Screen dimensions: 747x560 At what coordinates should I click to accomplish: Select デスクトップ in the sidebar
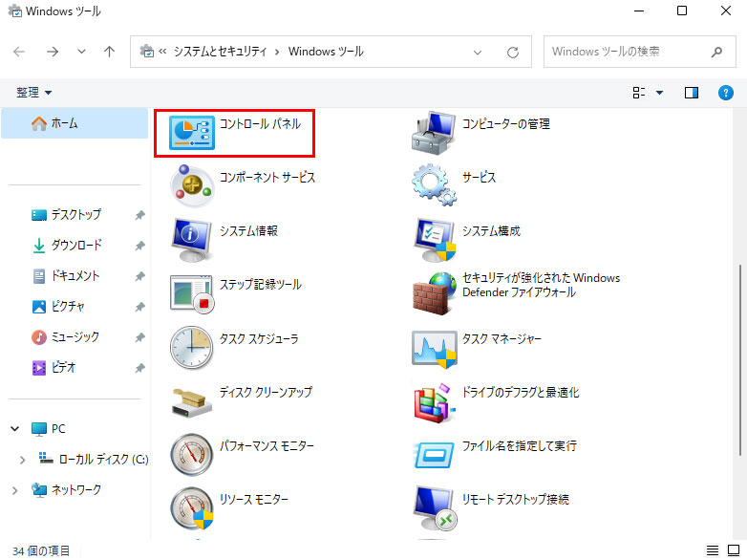tap(76, 214)
